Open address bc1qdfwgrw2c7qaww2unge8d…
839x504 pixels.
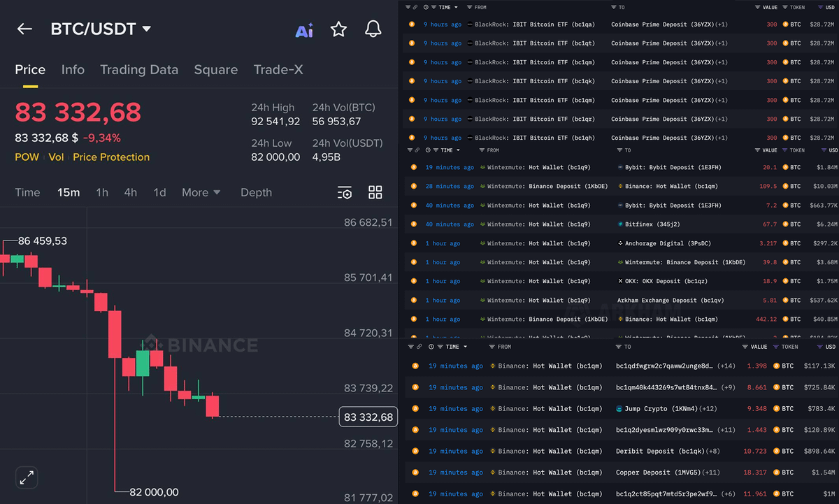point(665,366)
